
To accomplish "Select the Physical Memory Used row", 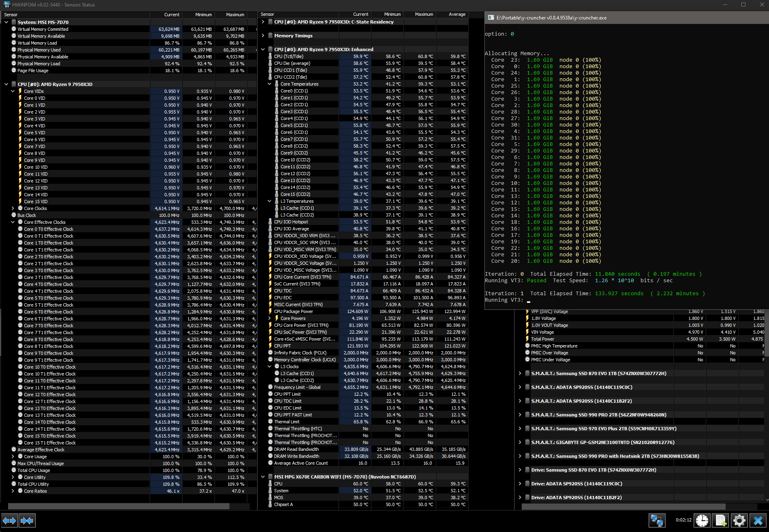I will (x=129, y=50).
